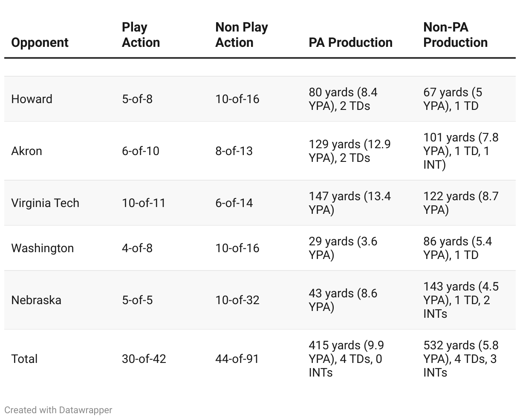Open the Created with Datawrapper link
This screenshot has width=520, height=420.
pos(58,410)
